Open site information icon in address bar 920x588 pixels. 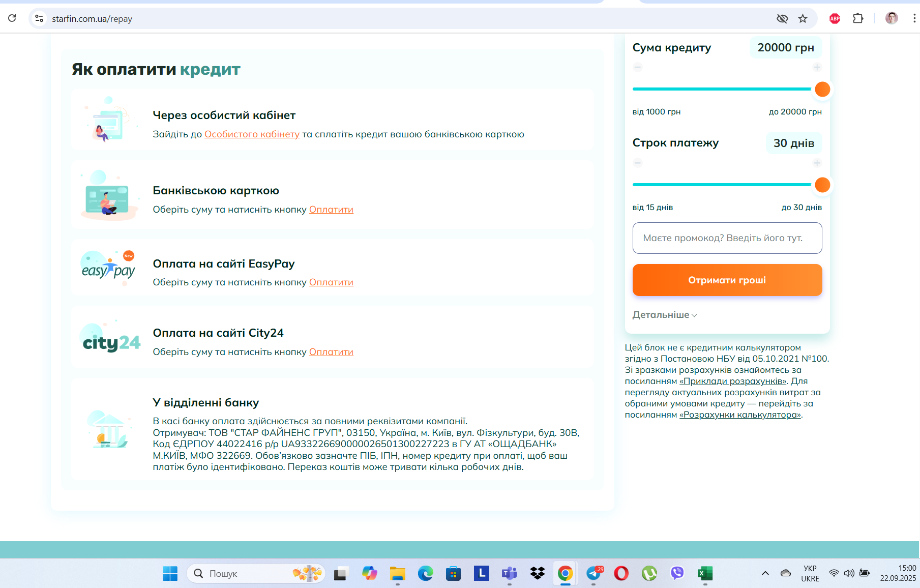(x=39, y=18)
